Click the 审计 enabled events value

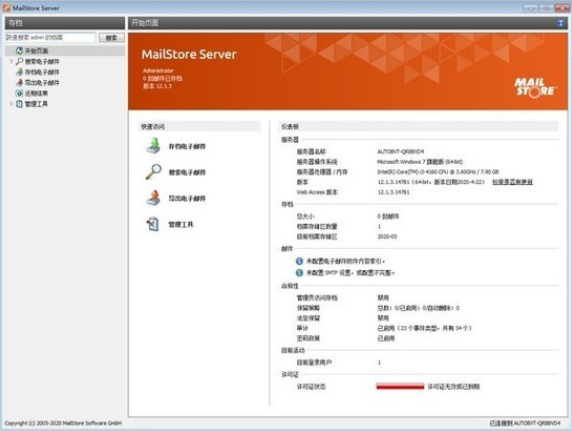[424, 328]
